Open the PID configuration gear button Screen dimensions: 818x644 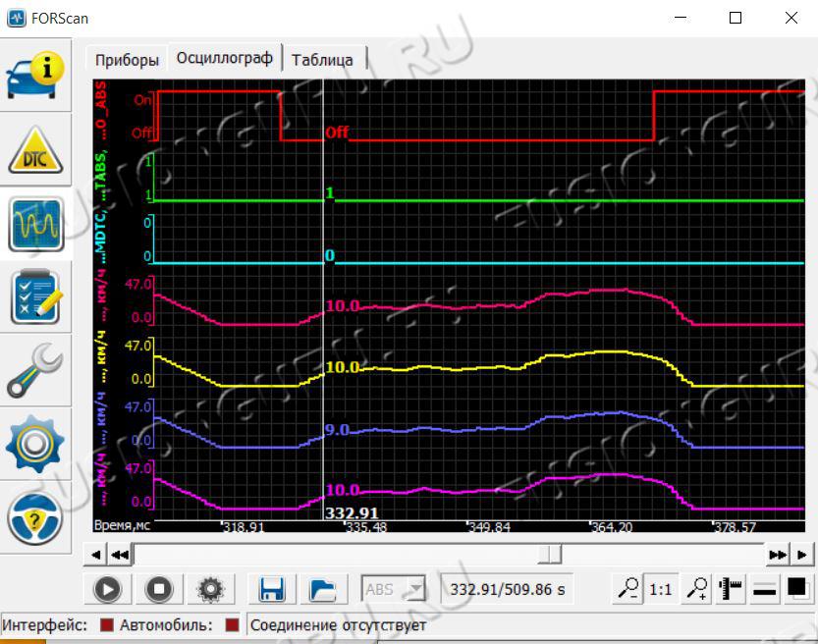(x=210, y=589)
